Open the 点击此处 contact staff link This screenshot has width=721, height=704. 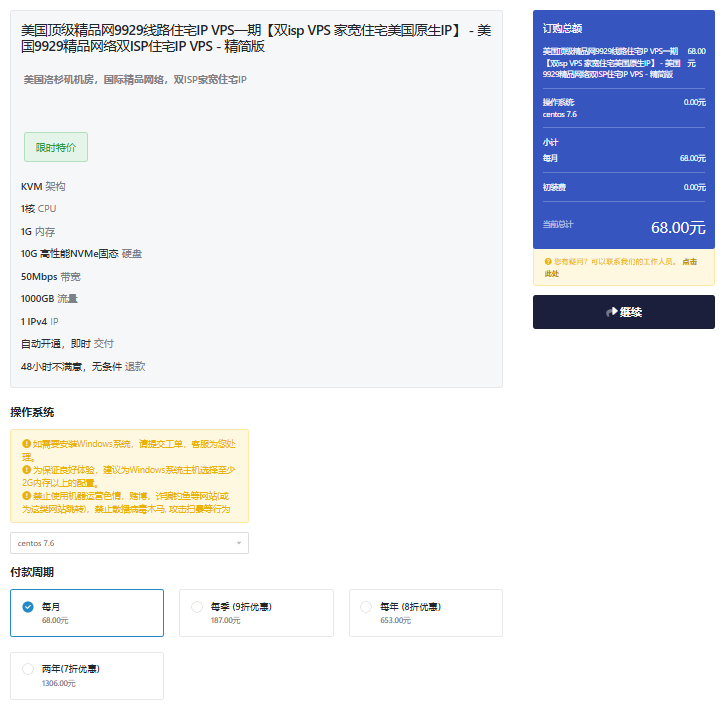tap(689, 262)
